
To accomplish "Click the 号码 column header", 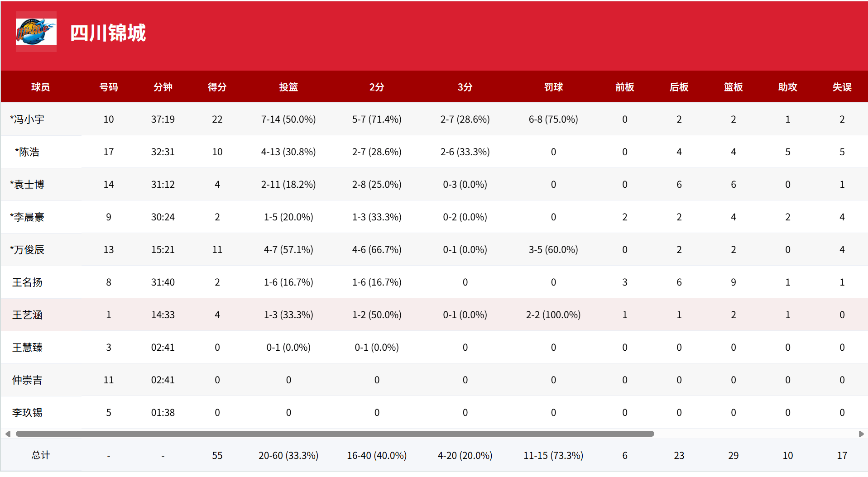I will [x=109, y=87].
